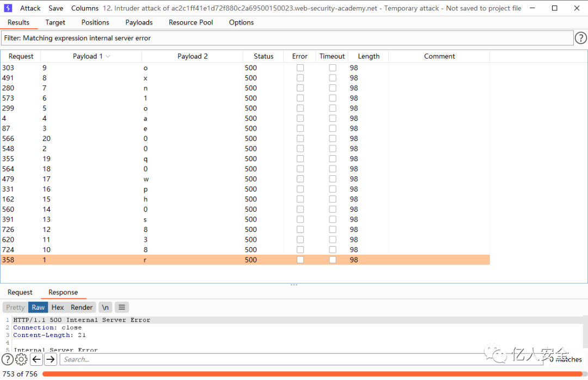Toggle Timeout checkbox for request 573
This screenshot has height=380, width=588.
(x=333, y=99)
